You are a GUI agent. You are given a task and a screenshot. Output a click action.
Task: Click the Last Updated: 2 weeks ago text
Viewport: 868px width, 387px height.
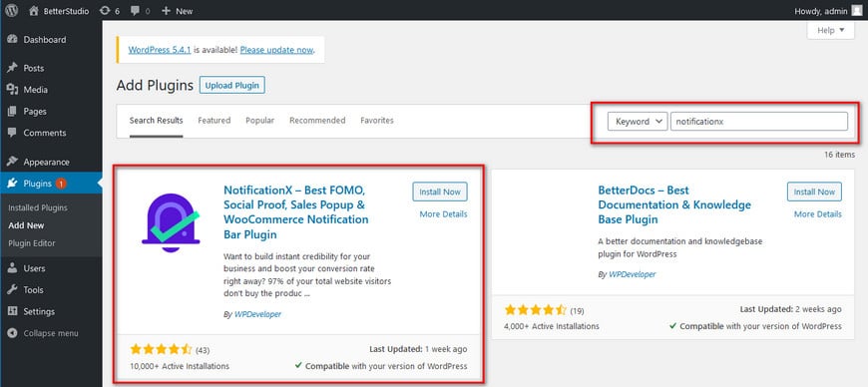coord(790,309)
